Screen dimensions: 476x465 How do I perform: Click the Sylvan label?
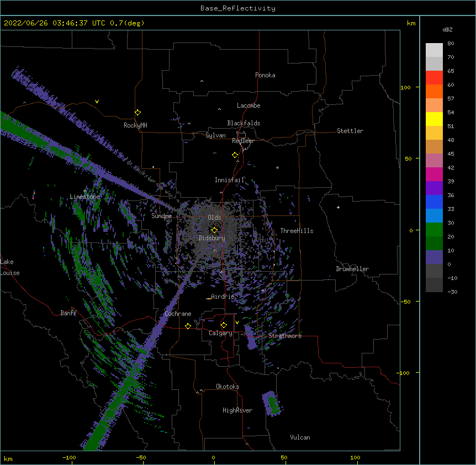point(215,135)
